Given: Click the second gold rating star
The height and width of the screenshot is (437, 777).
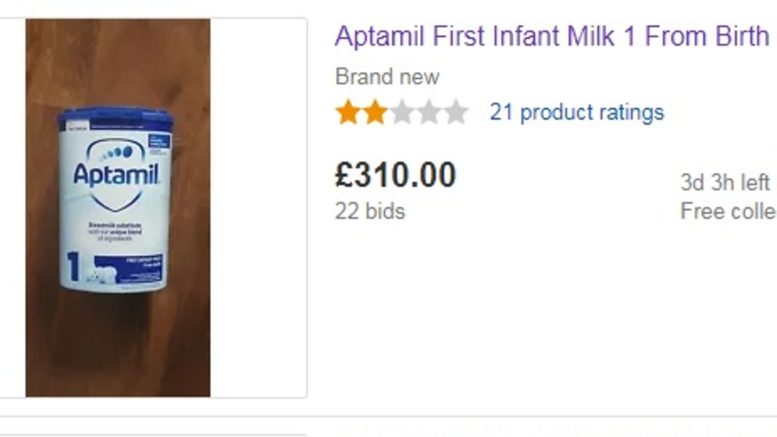Looking at the screenshot, I should [375, 112].
